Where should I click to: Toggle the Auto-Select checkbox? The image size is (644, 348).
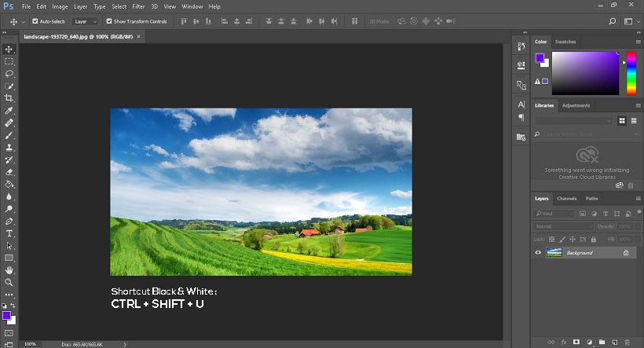35,21
